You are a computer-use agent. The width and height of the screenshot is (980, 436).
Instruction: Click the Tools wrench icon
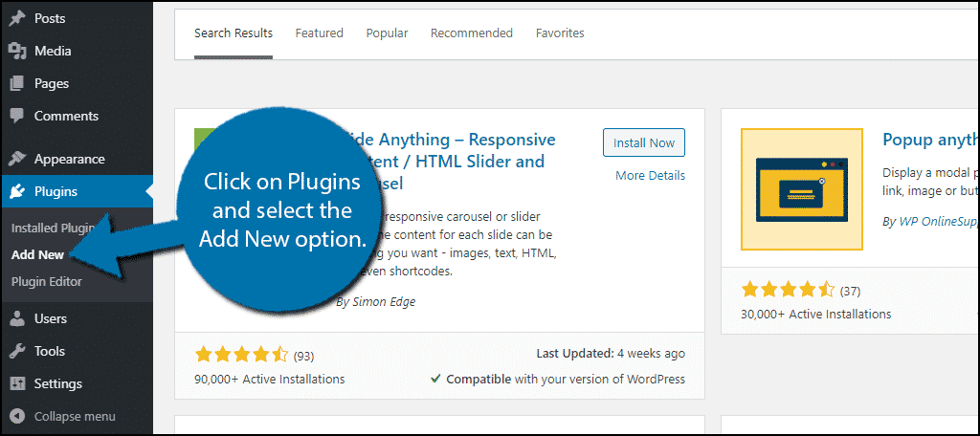17,351
